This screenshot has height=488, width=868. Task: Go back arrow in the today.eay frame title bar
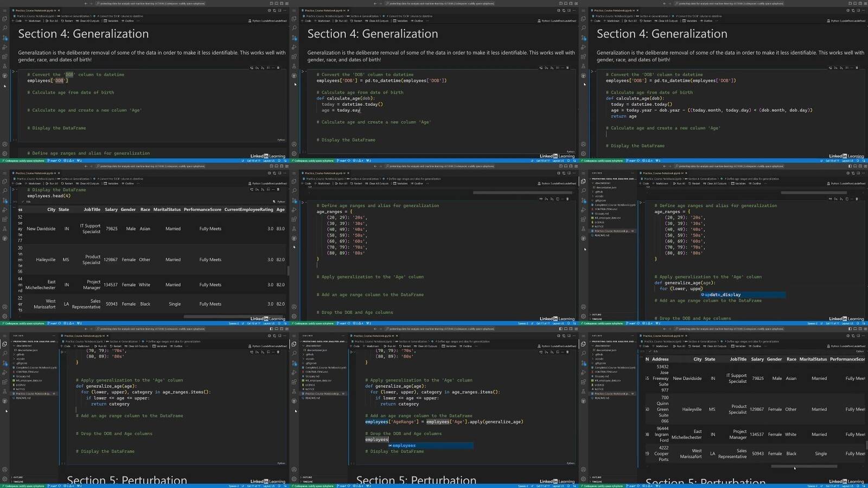coord(375,3)
